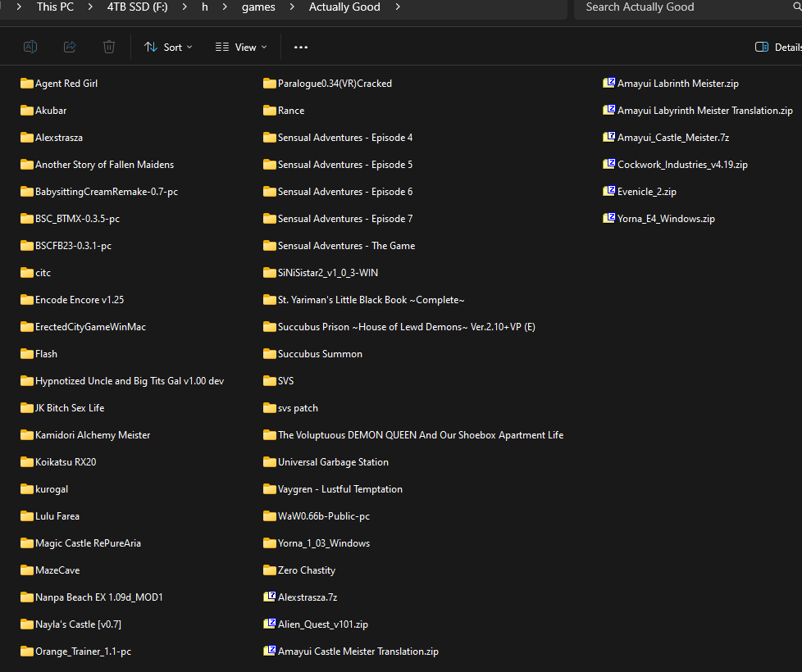This screenshot has height=672, width=802.
Task: Select the Koikatsu RX20 folder icon
Action: point(26,462)
